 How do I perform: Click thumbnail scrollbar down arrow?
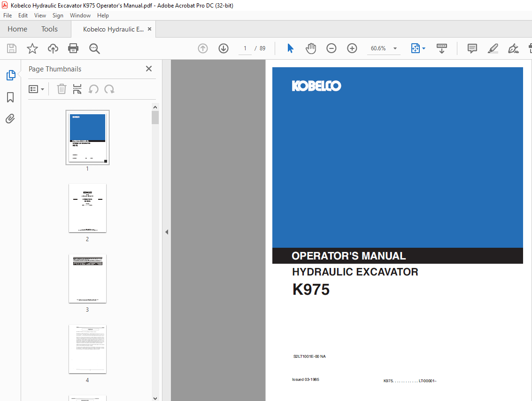coord(155,398)
